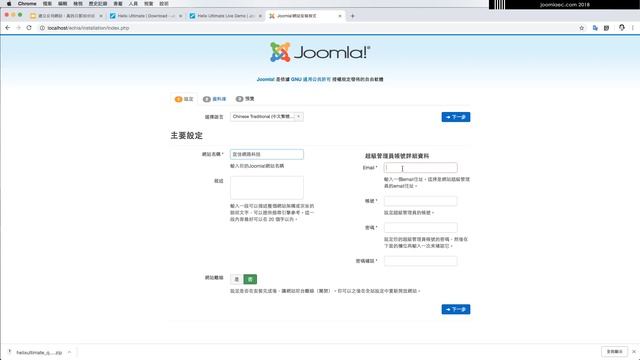Click the profile icon in Chrome toolbar

(622, 28)
